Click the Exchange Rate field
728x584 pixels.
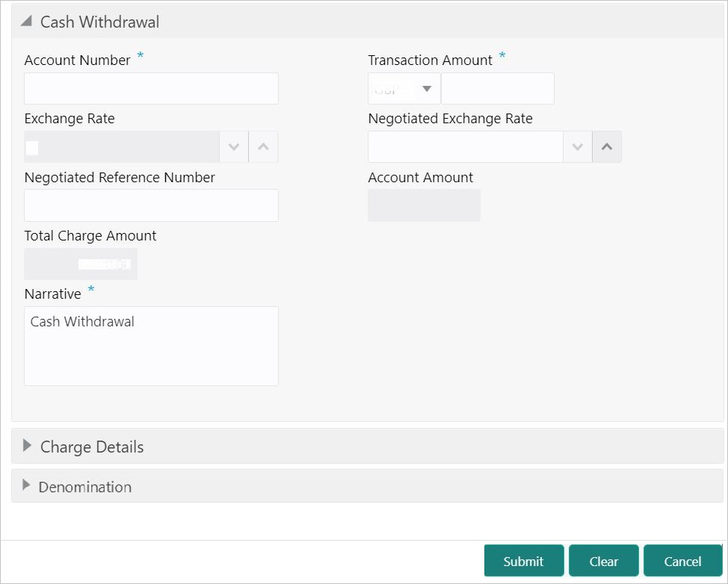click(122, 147)
